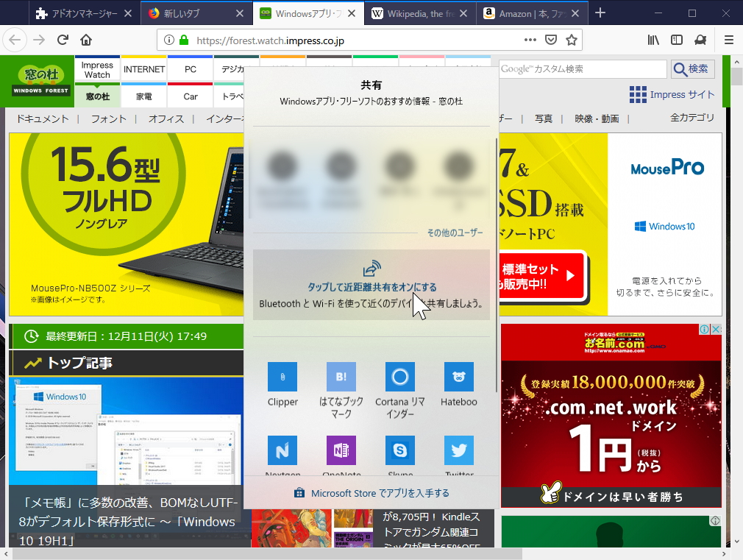Select the Nextgen share icon

tap(282, 450)
